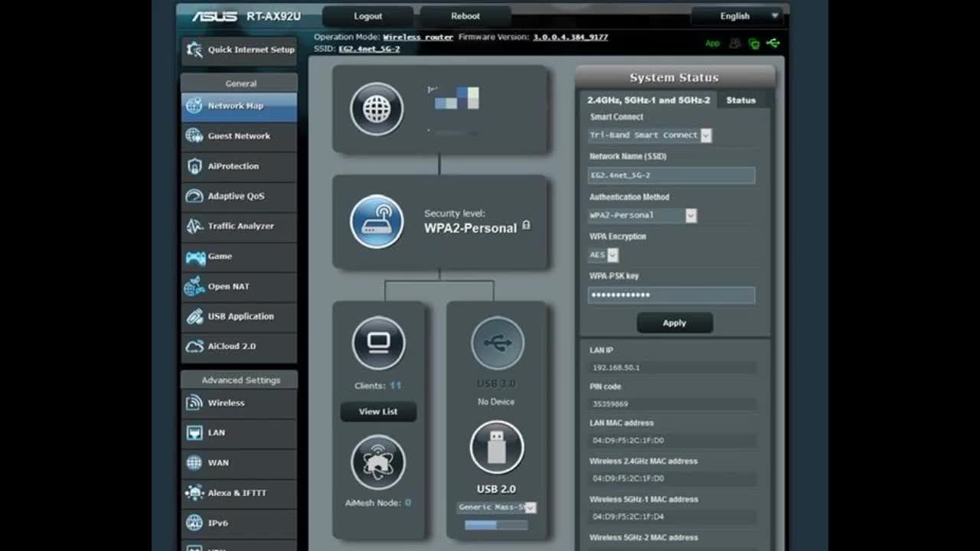Click the SSID EG2.4net_5G-2 header link
Viewport: 980px width, 551px height.
point(369,49)
